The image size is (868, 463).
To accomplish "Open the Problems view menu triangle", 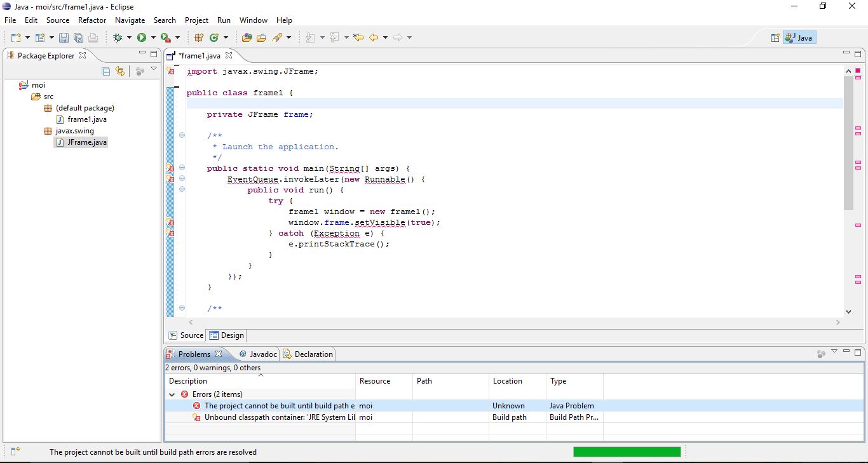I will click(x=834, y=350).
